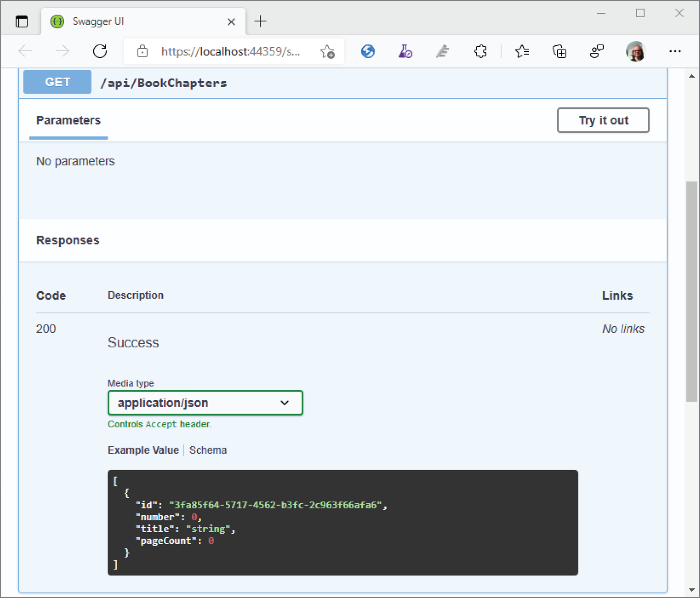Select the Example Value tab
The height and width of the screenshot is (598, 700).
pyautogui.click(x=143, y=450)
